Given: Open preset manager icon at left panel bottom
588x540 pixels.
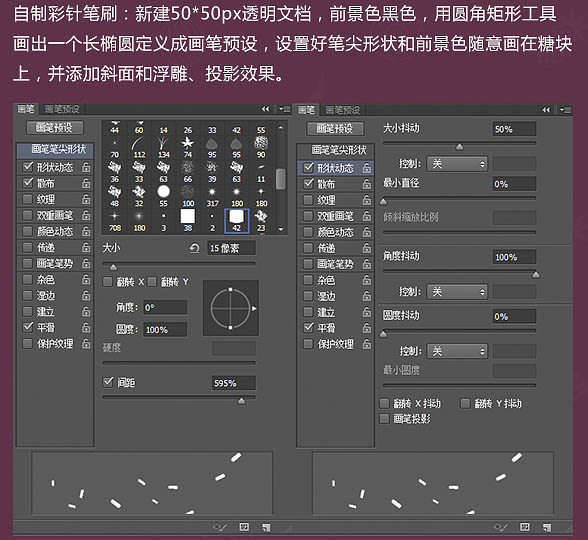Looking at the screenshot, I should coord(244,527).
